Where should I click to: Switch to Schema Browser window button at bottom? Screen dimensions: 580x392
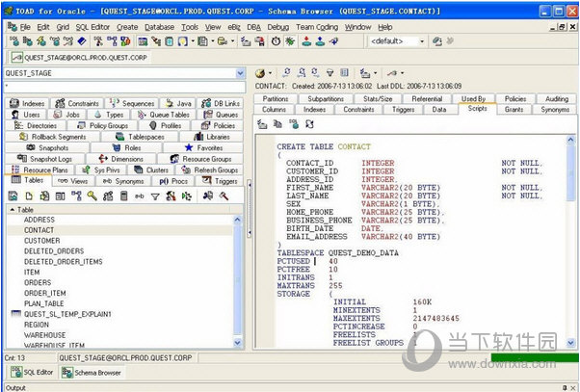click(92, 373)
